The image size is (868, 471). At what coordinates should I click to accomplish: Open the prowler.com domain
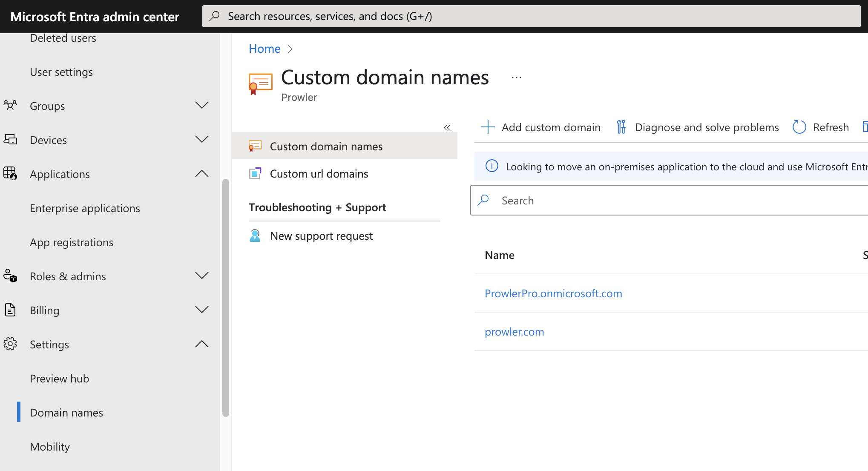514,331
